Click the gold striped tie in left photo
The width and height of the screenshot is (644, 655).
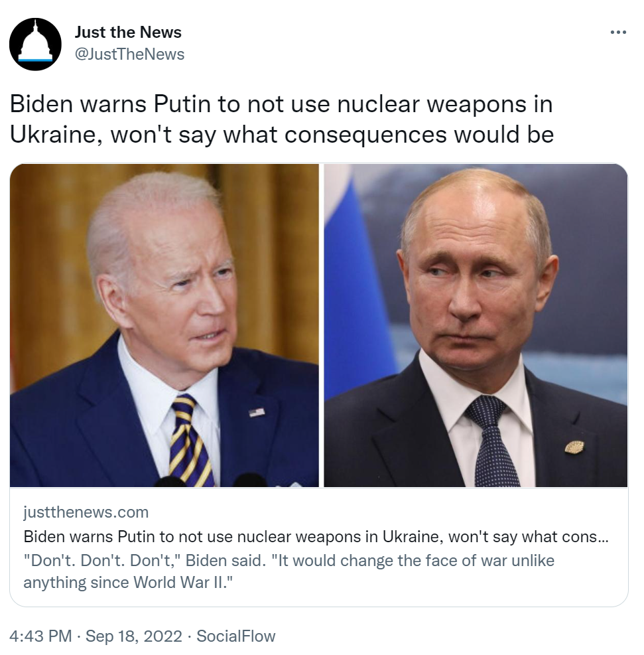pos(190,441)
